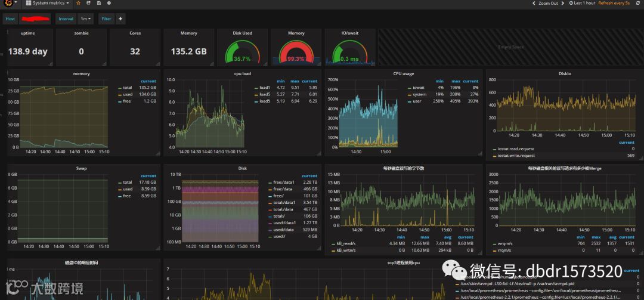Open the Disk Used gauge title menu

click(242, 33)
